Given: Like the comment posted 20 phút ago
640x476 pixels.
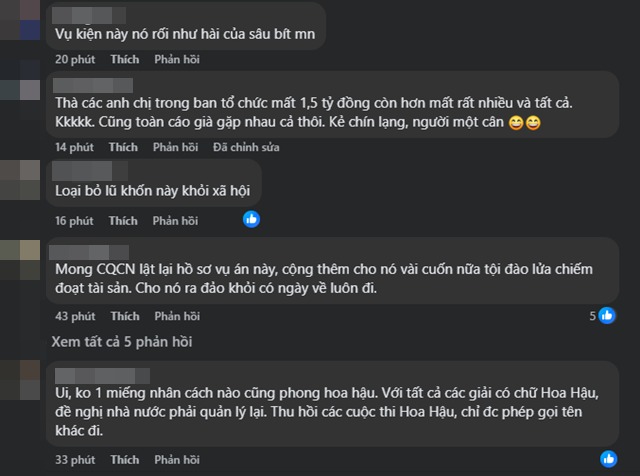Looking at the screenshot, I should pos(124,60).
